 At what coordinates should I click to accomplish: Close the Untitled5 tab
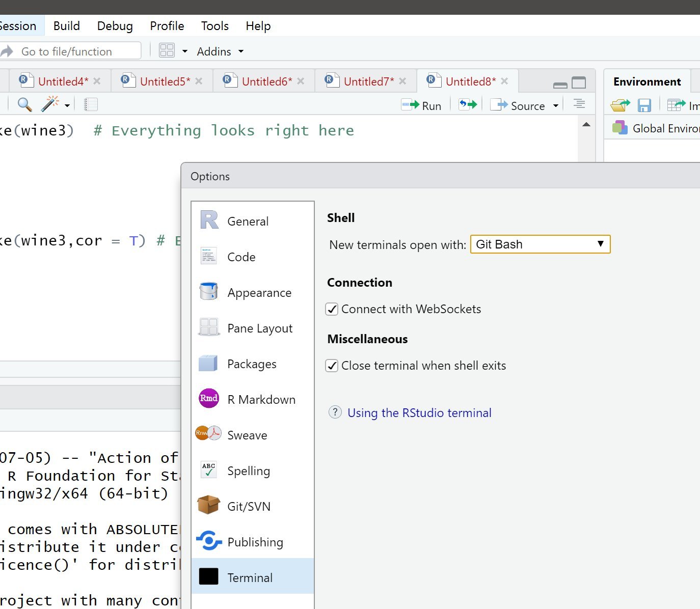pyautogui.click(x=199, y=81)
